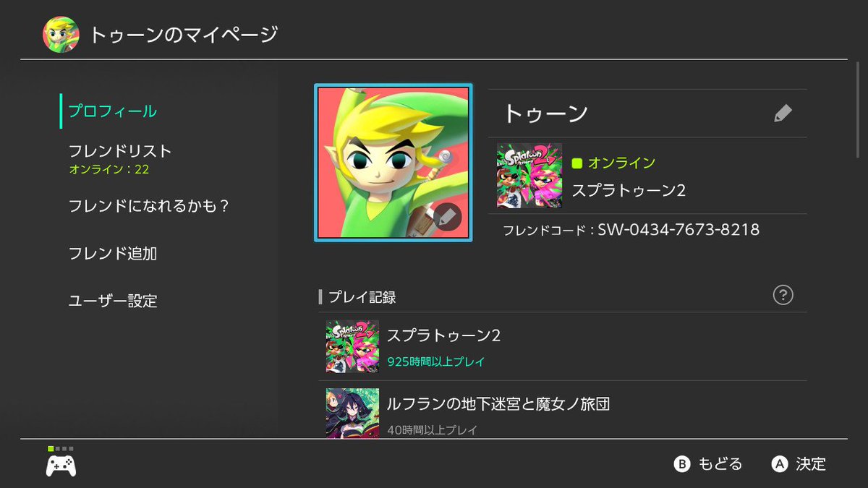
Task: Click the controller icon in bottom bar
Action: click(x=61, y=466)
